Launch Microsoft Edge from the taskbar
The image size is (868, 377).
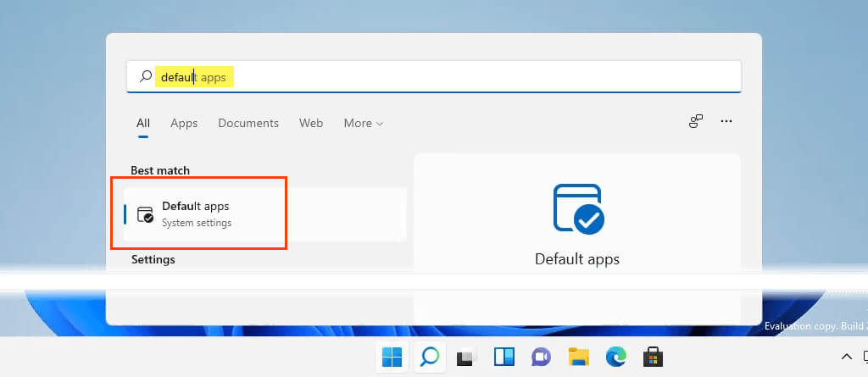click(615, 357)
